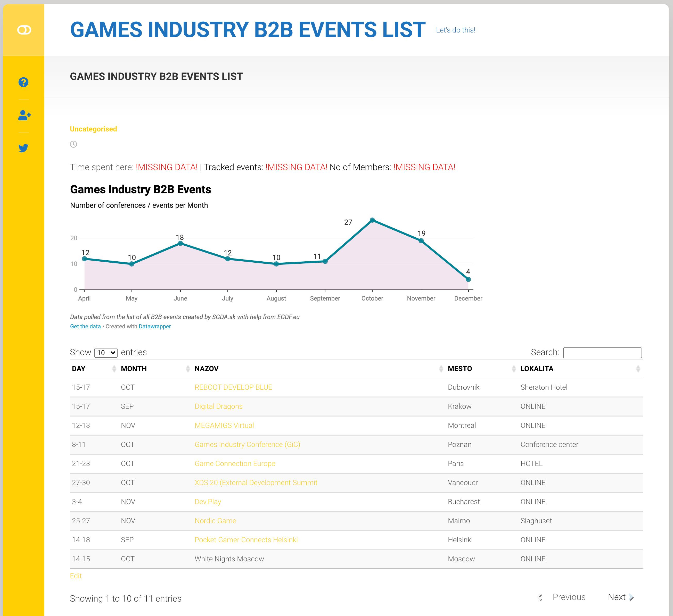Click the 27-30 day cell
This screenshot has height=616, width=673.
point(81,482)
